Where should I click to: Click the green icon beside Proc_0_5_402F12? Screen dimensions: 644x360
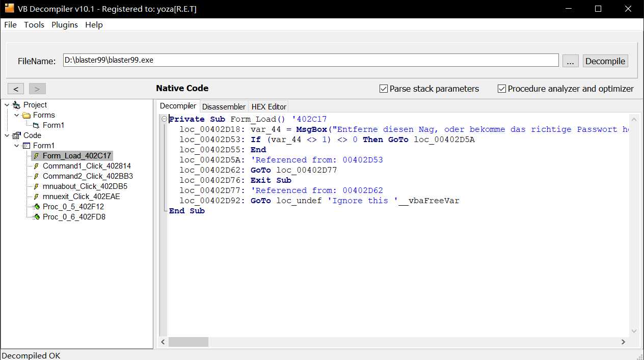click(36, 207)
